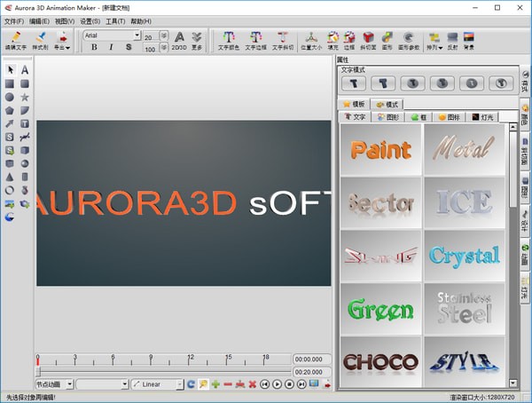Select the arrow selection tool in left toolbox
This screenshot has width=532, height=403.
coord(10,69)
